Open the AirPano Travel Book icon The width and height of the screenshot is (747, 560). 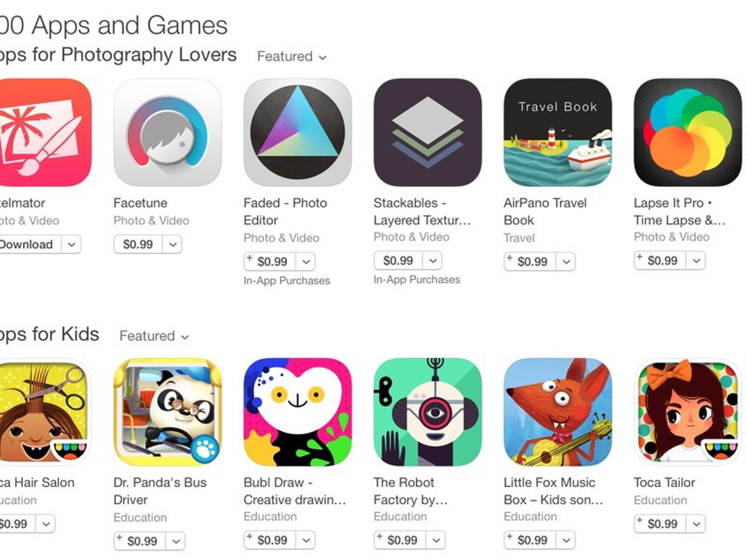(x=557, y=133)
